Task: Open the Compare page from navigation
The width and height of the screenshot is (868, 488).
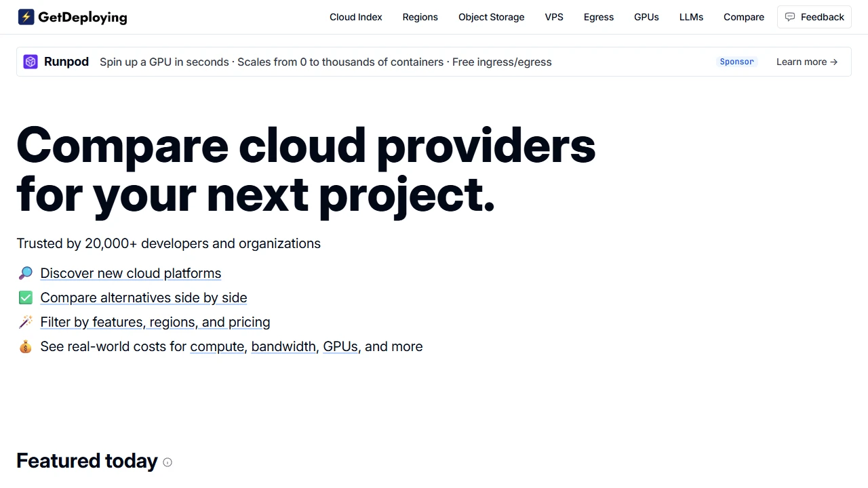Action: [743, 17]
